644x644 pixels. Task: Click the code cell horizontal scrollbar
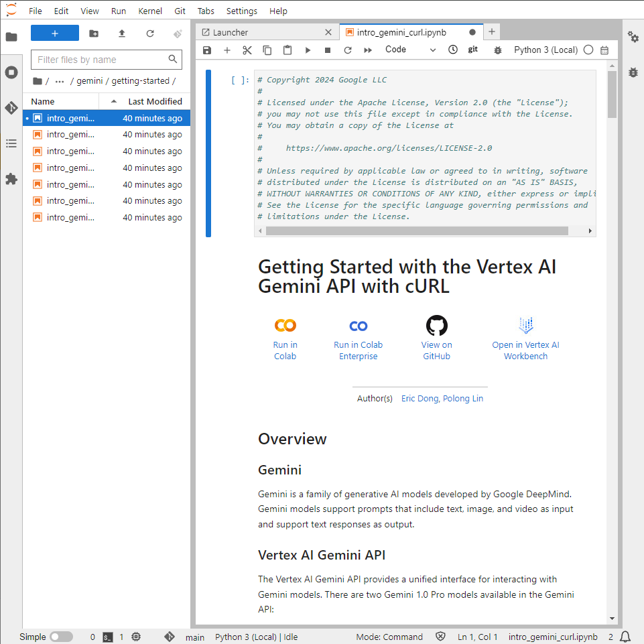coord(417,231)
